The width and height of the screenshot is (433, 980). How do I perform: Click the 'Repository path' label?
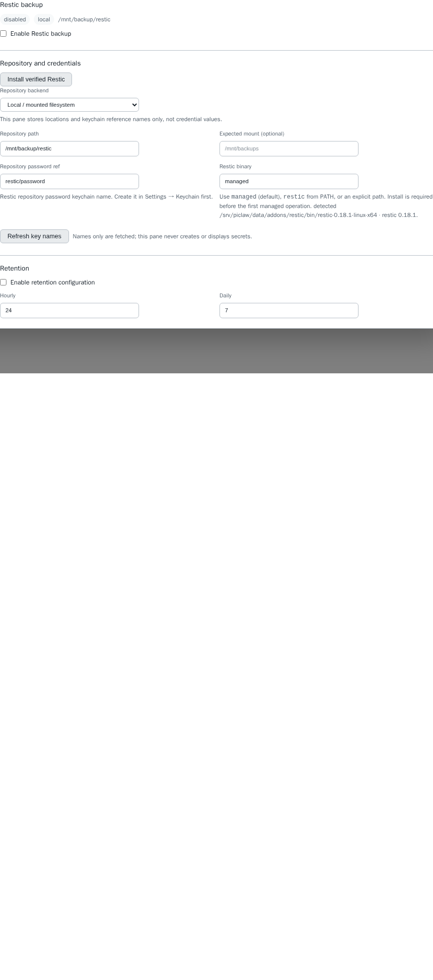[x=19, y=134]
